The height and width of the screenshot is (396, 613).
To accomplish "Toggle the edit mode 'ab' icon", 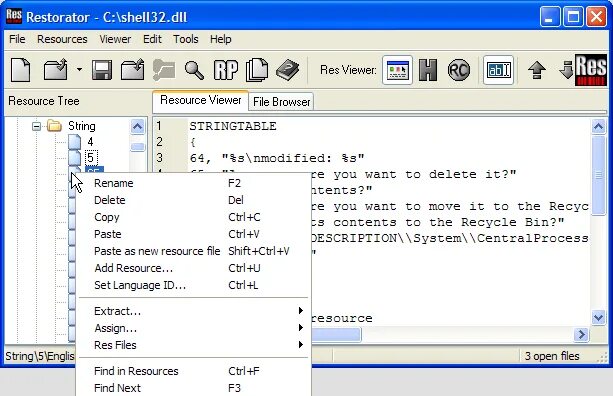I will [x=498, y=70].
